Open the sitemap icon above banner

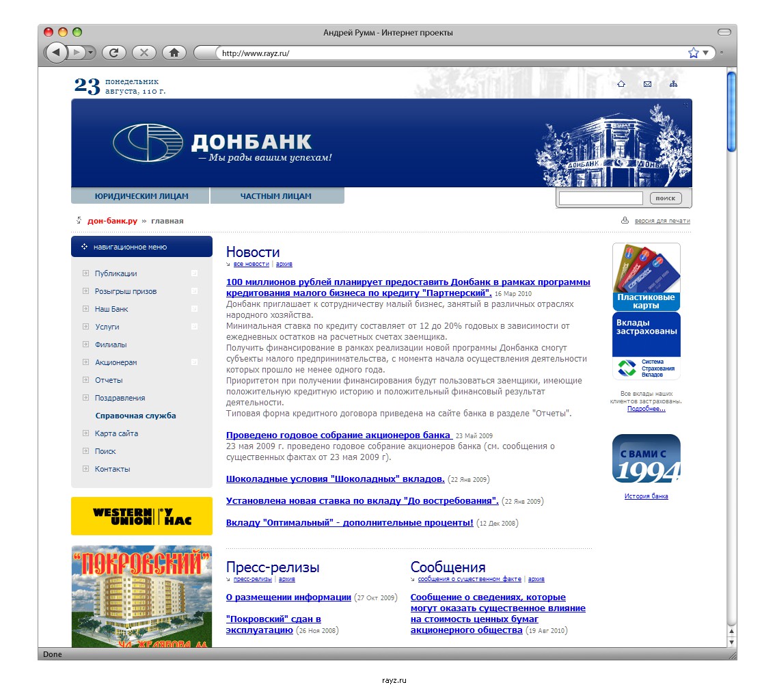673,84
